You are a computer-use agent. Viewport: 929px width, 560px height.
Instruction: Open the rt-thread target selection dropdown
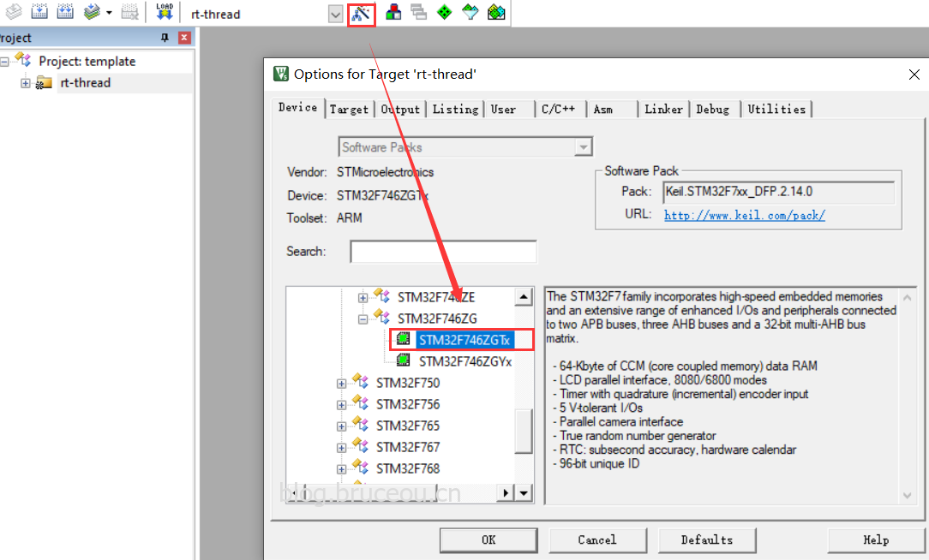336,15
